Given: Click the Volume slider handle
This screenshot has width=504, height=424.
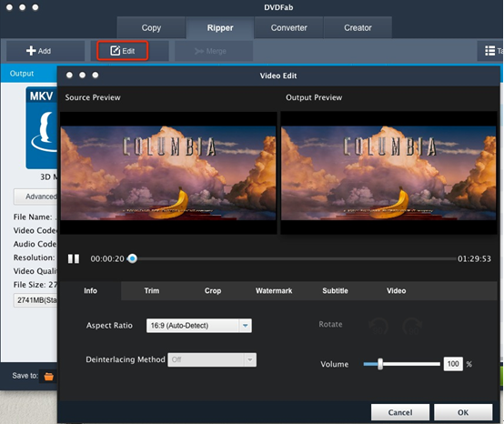Looking at the screenshot, I should tap(380, 364).
